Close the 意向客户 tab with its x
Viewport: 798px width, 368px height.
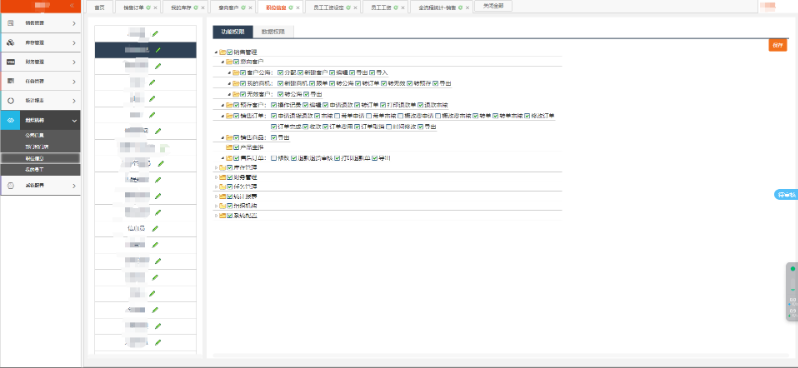click(250, 8)
